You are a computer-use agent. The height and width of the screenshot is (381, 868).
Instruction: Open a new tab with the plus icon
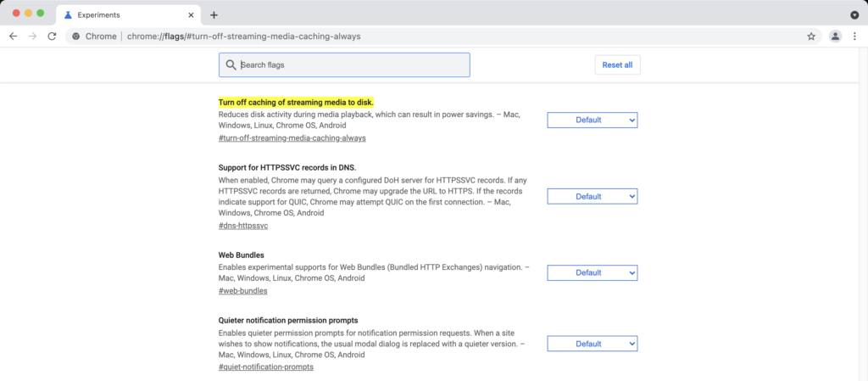click(214, 15)
